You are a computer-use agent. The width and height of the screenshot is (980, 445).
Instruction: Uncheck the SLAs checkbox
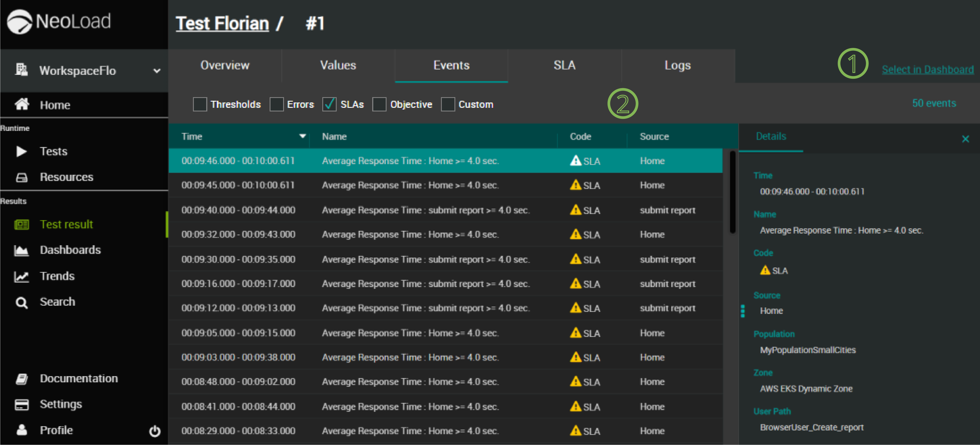click(x=329, y=104)
